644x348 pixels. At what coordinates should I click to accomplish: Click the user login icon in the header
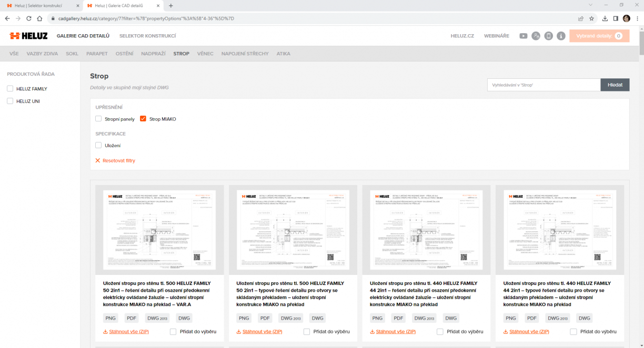click(x=536, y=36)
